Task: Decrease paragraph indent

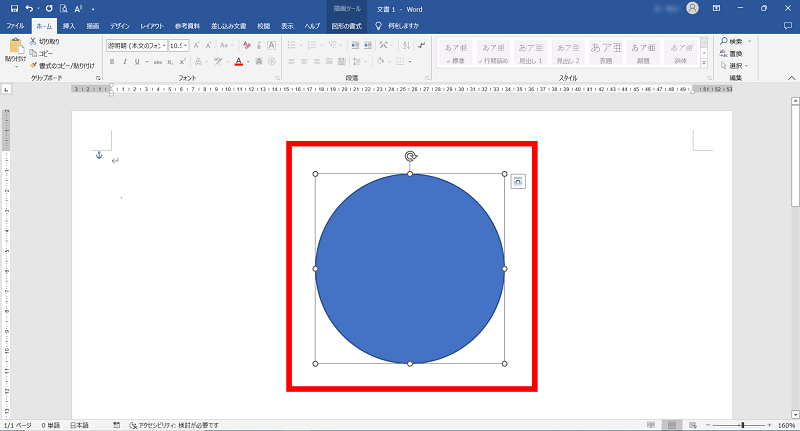Action: pyautogui.click(x=355, y=45)
